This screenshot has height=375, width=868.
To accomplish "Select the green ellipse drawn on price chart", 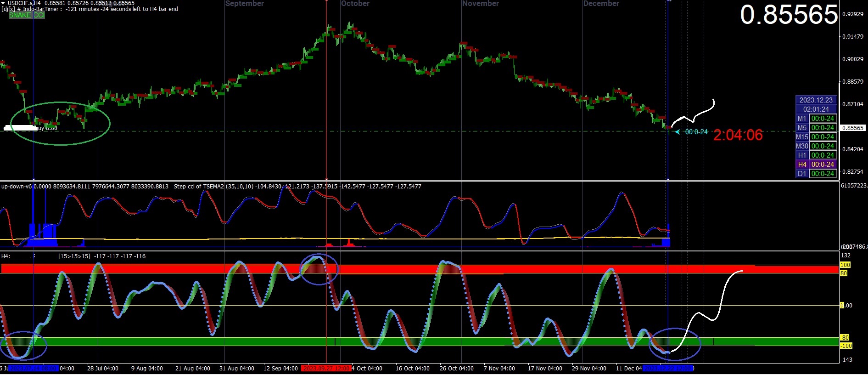I will (61, 124).
